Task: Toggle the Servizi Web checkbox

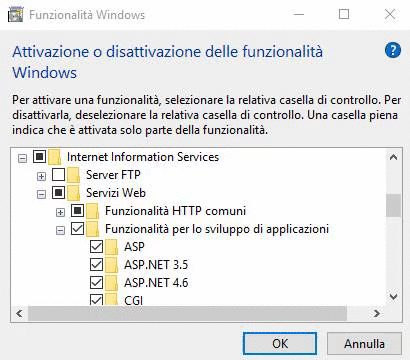Action: pyautogui.click(x=58, y=193)
